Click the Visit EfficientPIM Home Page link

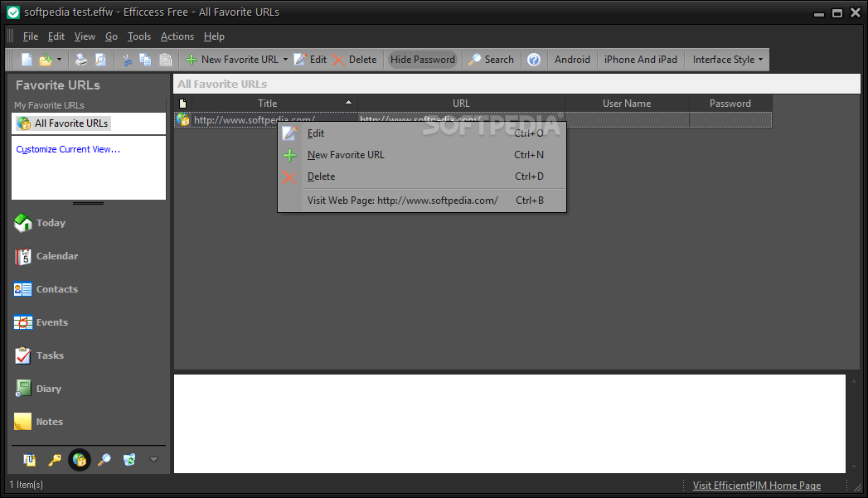pos(757,486)
